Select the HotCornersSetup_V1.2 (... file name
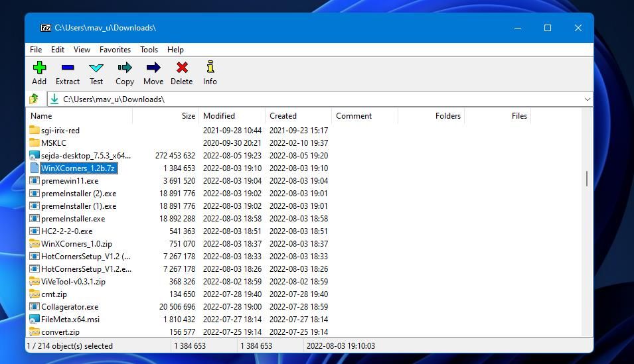 coord(86,256)
